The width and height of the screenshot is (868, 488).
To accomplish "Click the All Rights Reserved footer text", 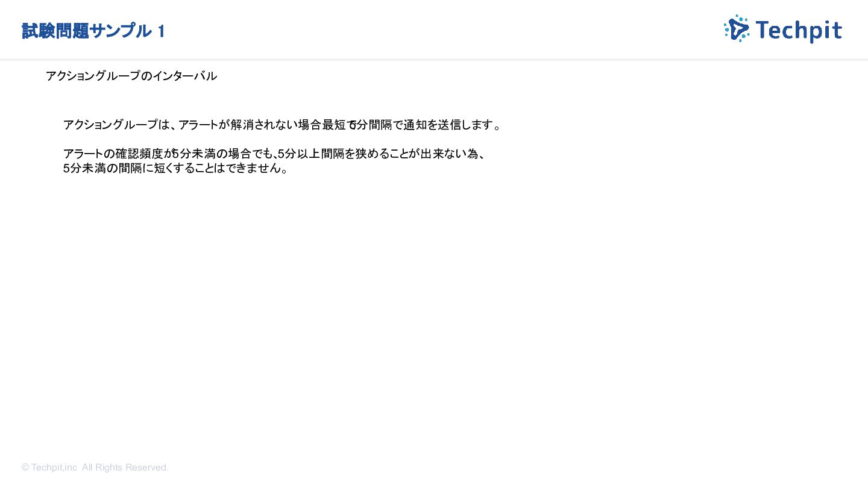I will coord(125,468).
